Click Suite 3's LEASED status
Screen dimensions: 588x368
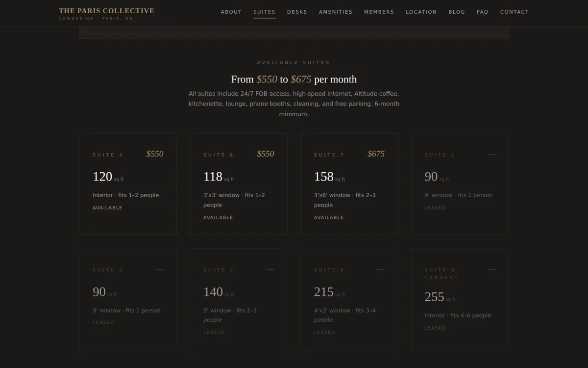click(x=214, y=333)
